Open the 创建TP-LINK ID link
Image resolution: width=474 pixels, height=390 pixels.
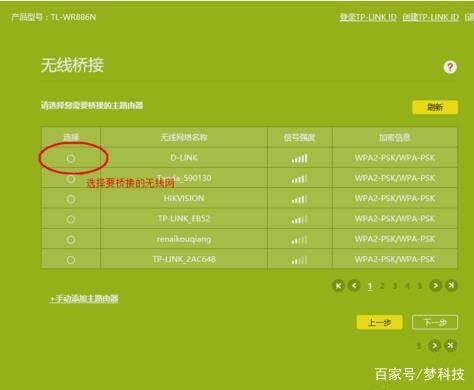(431, 17)
